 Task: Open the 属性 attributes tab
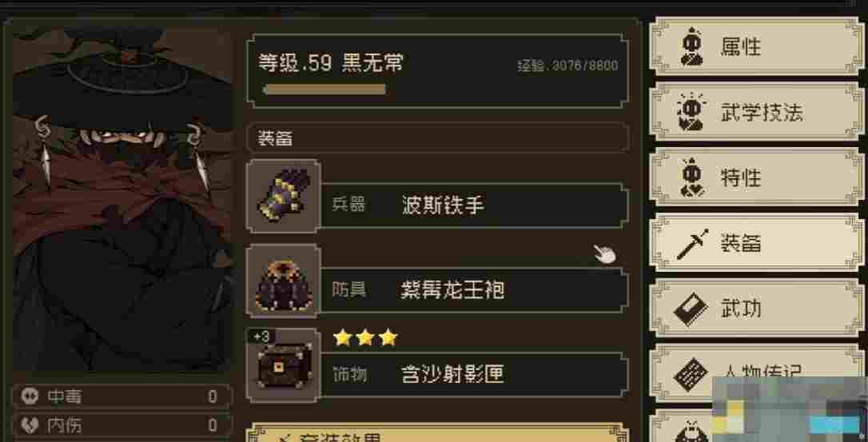[756, 47]
